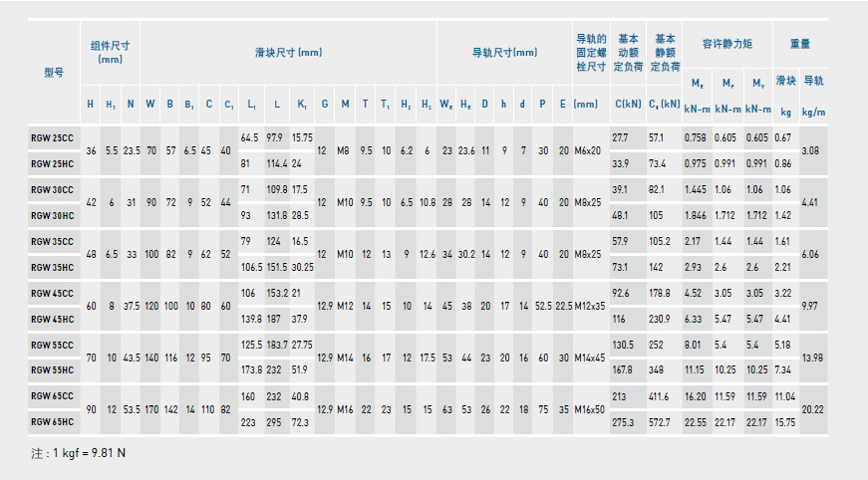Select the 20.22 rail weight value
The width and height of the screenshot is (868, 480).
pos(813,408)
